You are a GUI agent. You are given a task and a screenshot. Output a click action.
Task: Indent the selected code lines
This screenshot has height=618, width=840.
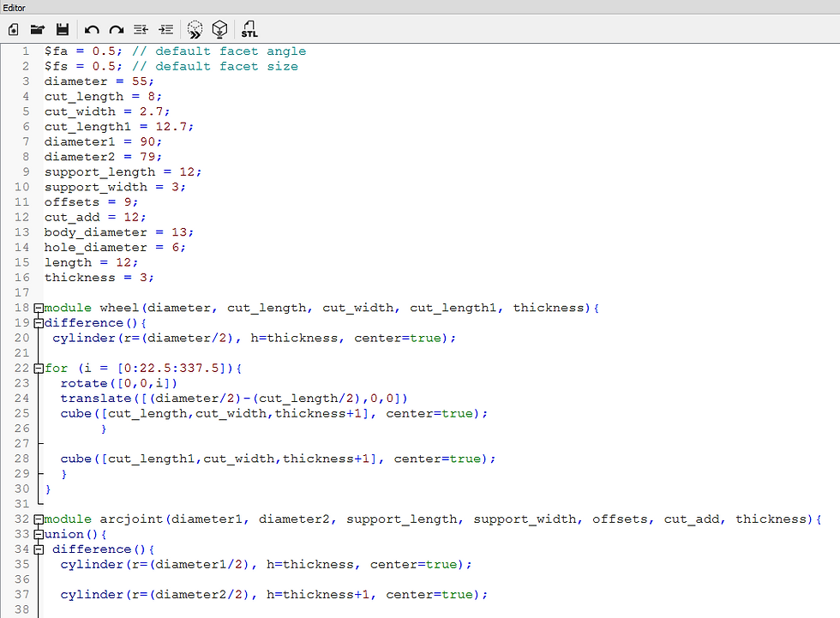(x=166, y=29)
